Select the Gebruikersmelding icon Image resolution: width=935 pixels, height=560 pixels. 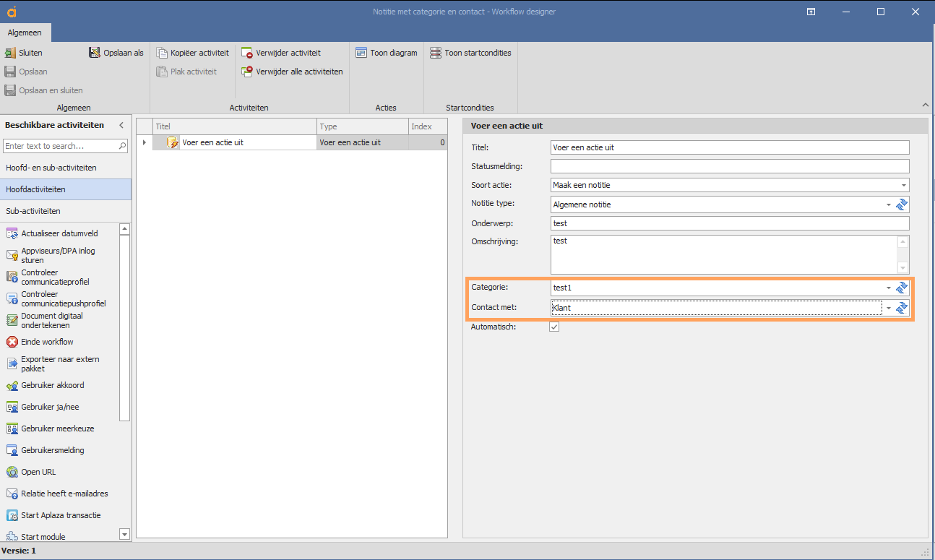(x=12, y=450)
